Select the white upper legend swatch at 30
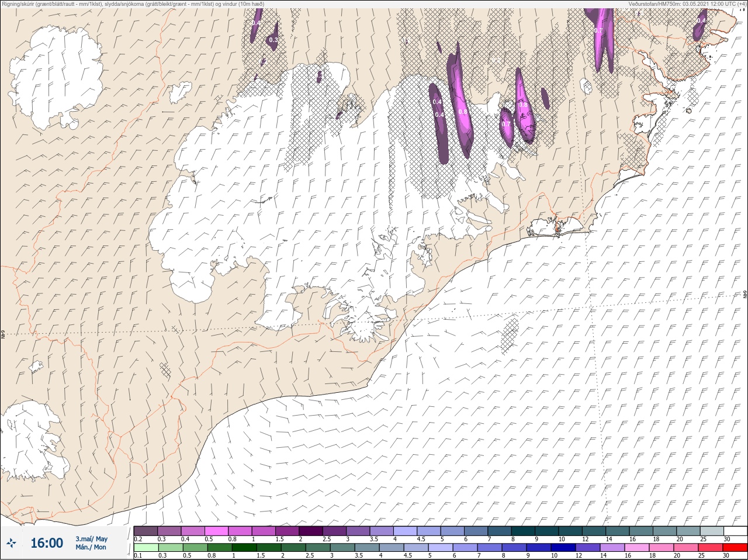The image size is (748, 560). click(x=735, y=531)
